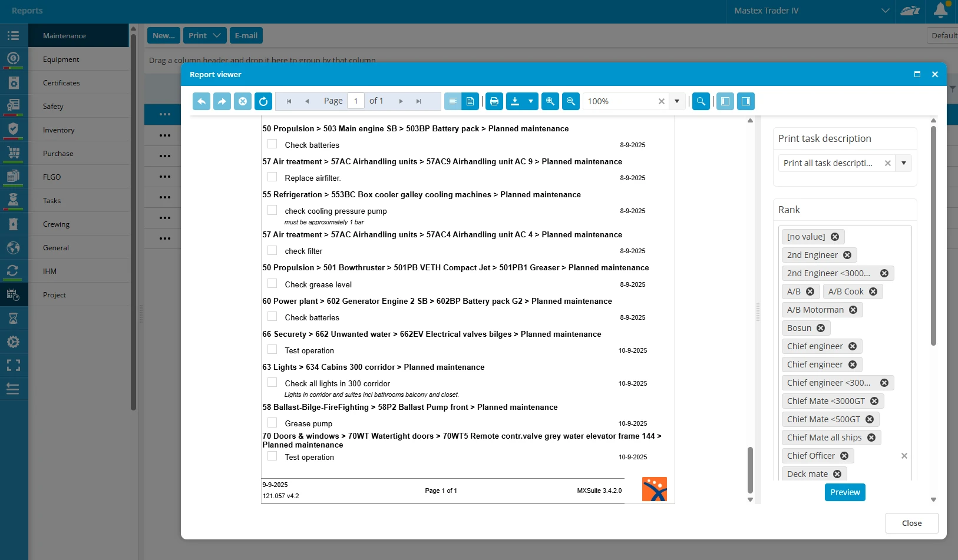Open the search magnifier in report viewer
Image resolution: width=958 pixels, height=560 pixels.
pyautogui.click(x=701, y=101)
